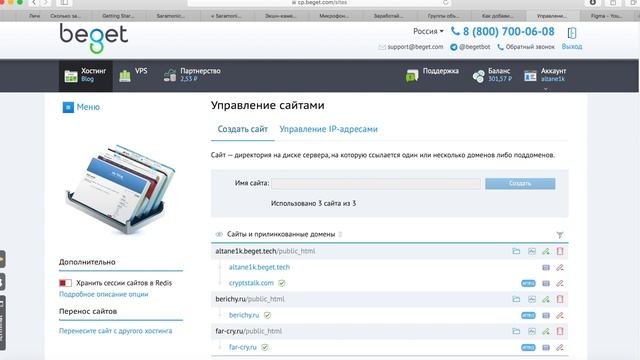Click the beget logo
The width and height of the screenshot is (640, 360).
pyautogui.click(x=94, y=38)
